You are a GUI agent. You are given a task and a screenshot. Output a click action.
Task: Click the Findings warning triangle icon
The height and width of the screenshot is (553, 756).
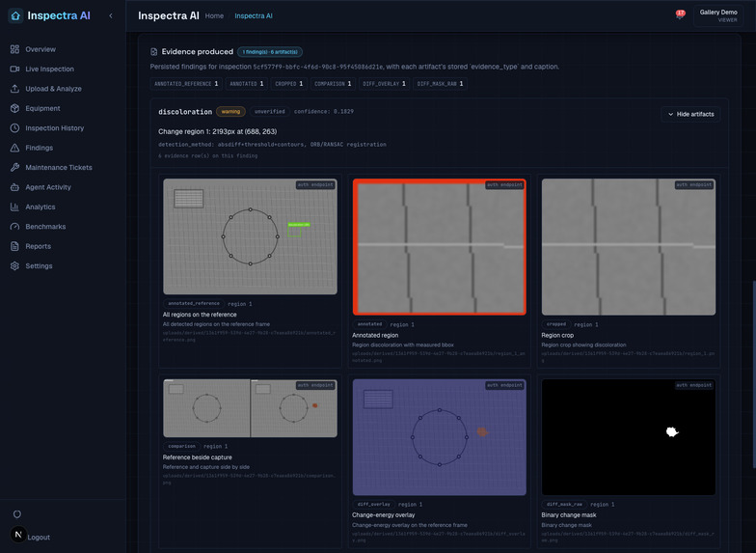(x=15, y=148)
